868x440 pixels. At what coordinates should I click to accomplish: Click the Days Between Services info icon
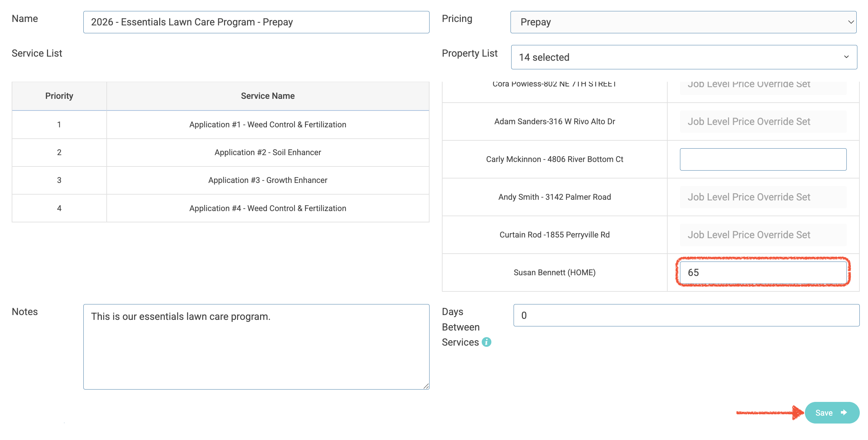pos(486,342)
